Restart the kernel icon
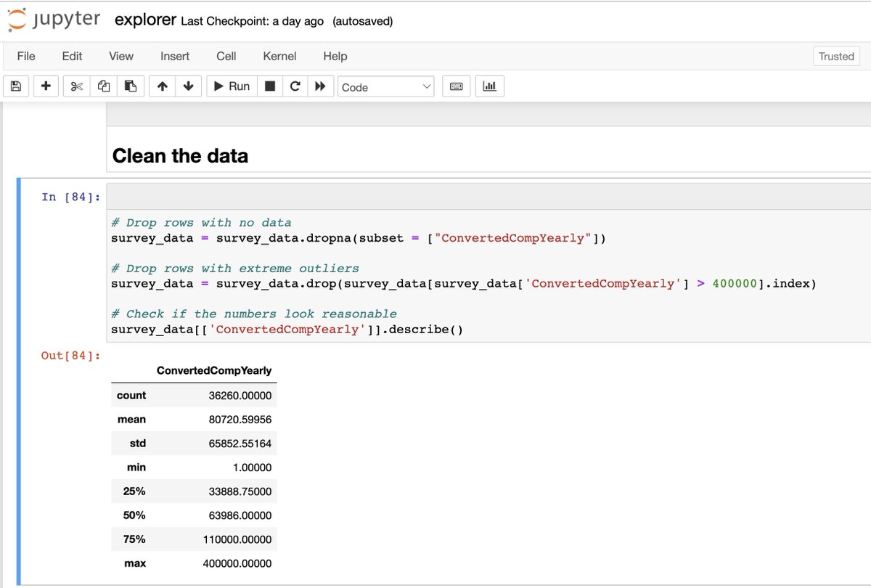The height and width of the screenshot is (588, 871). (295, 86)
